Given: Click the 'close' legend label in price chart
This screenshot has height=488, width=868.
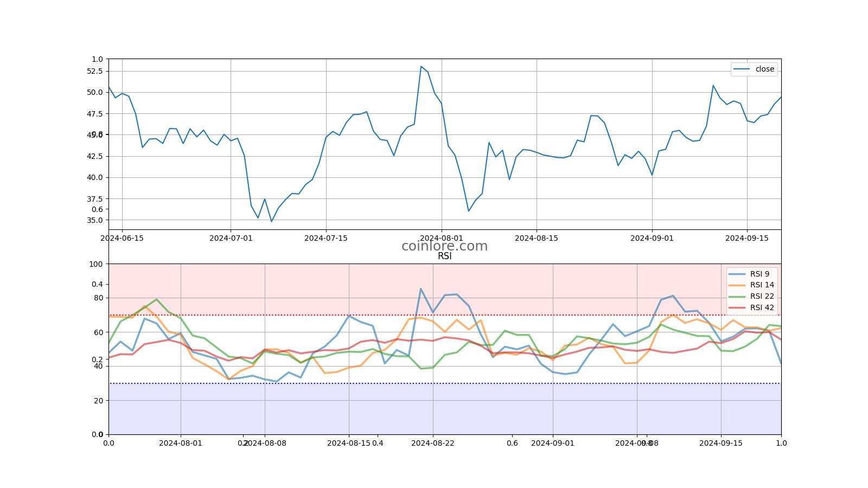Looking at the screenshot, I should [765, 69].
